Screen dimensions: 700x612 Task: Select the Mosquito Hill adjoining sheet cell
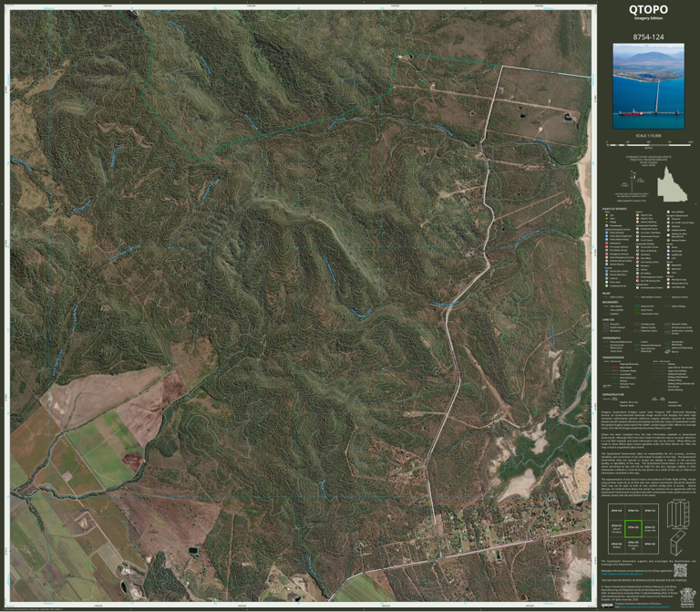(x=633, y=544)
